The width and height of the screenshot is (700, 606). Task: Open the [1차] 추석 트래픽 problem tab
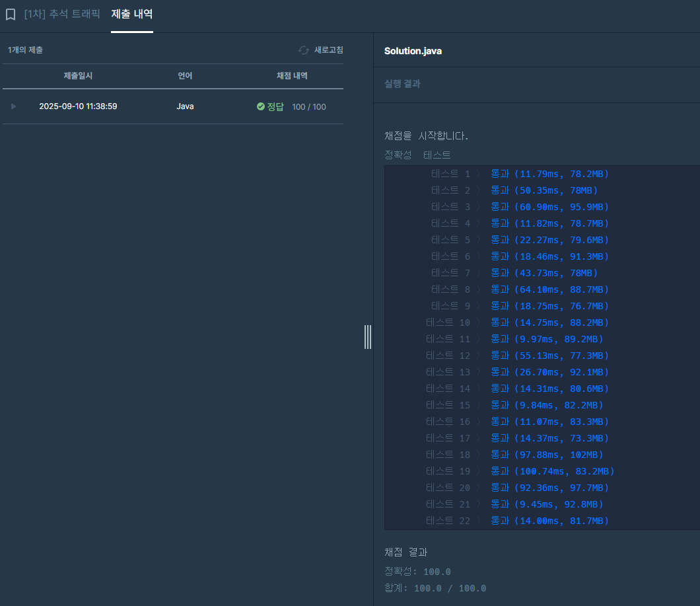coord(62,14)
